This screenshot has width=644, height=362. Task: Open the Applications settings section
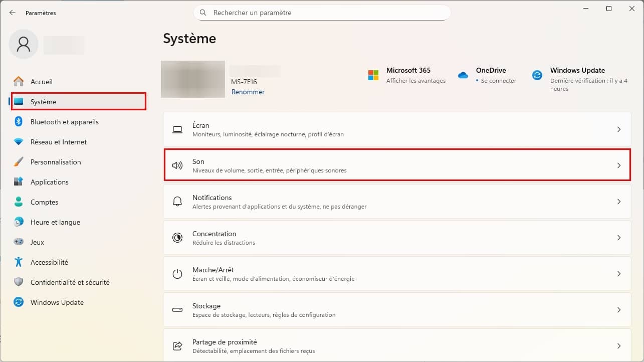click(49, 182)
